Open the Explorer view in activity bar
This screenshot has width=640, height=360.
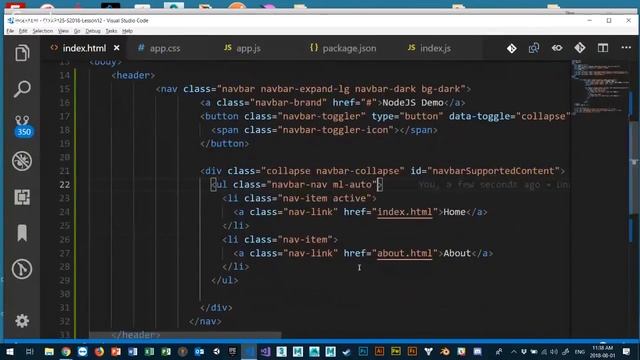[x=22, y=53]
